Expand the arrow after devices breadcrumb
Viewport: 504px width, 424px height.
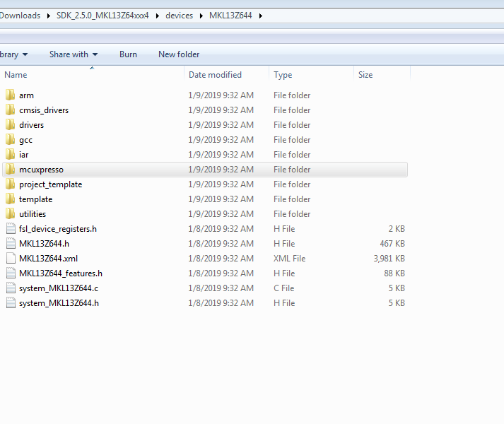201,16
